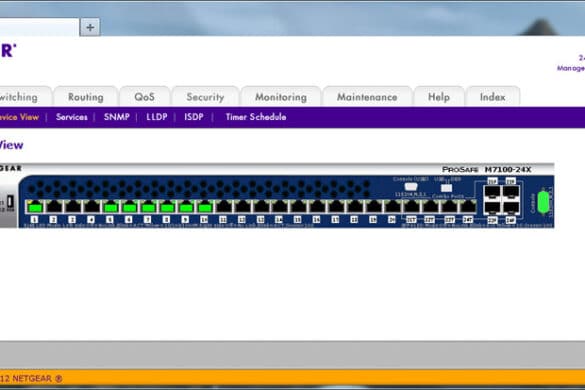The image size is (585, 390).
Task: Select combo copper port 24T
Action: point(468,207)
